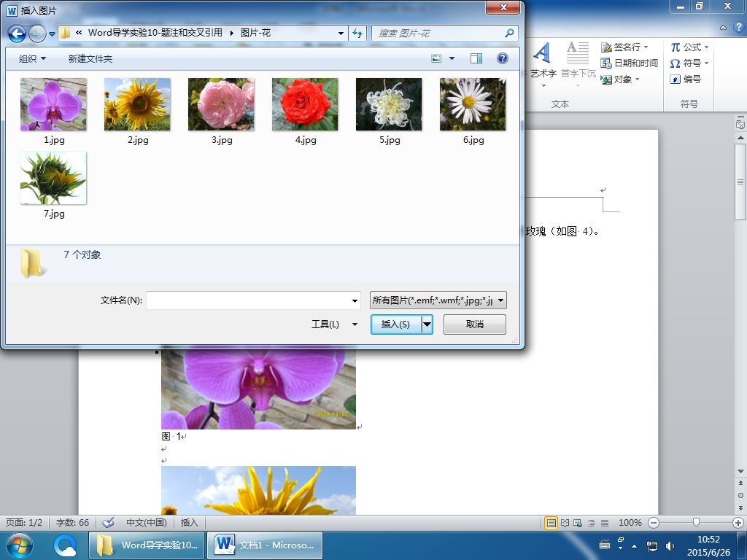Click select browse object button on scrollbar
The width and height of the screenshot is (747, 560).
740,495
